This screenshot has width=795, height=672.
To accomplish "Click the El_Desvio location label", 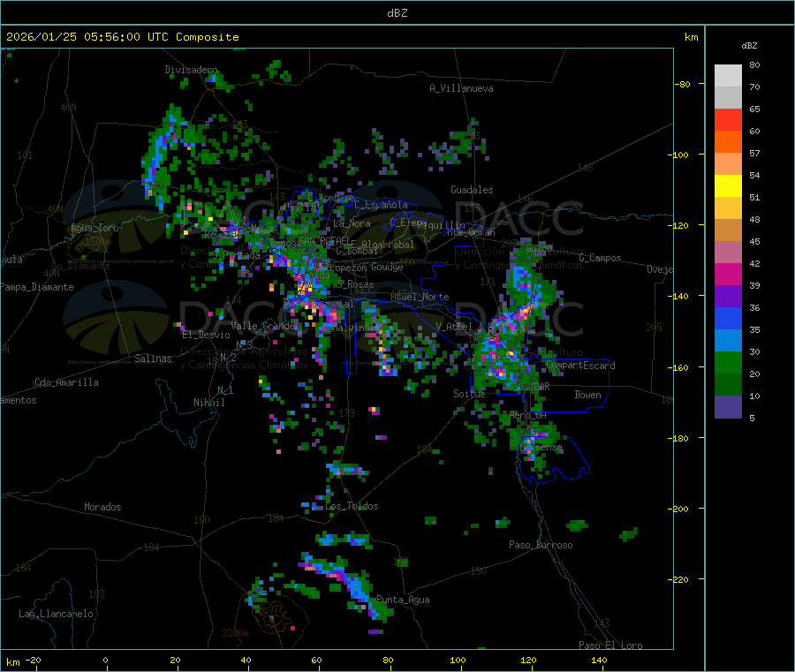I will (x=207, y=335).
